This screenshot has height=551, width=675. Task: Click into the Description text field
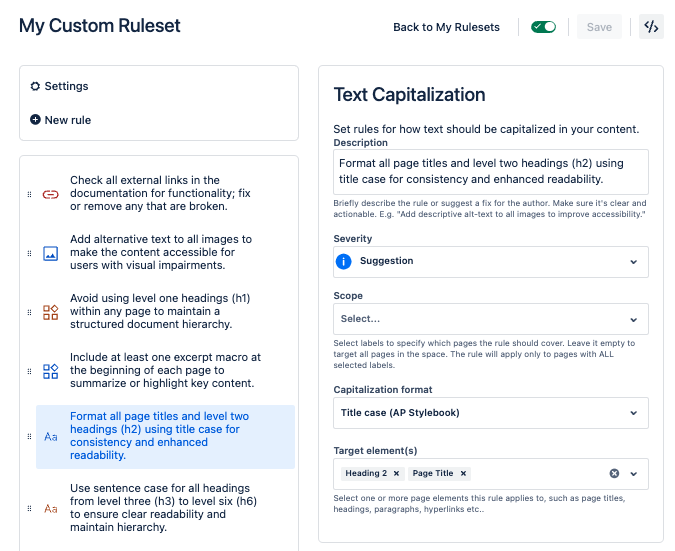tap(490, 171)
